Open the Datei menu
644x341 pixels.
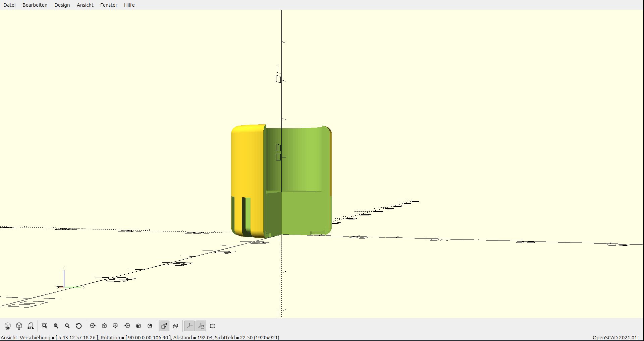tap(9, 5)
